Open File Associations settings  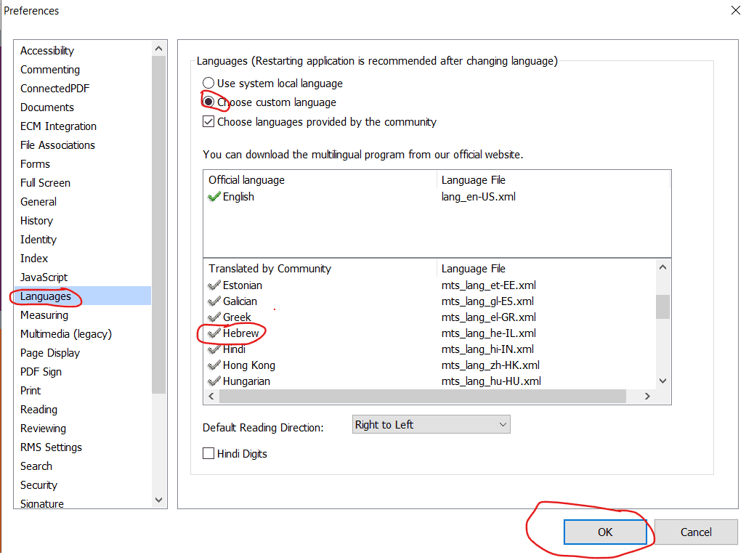click(57, 145)
